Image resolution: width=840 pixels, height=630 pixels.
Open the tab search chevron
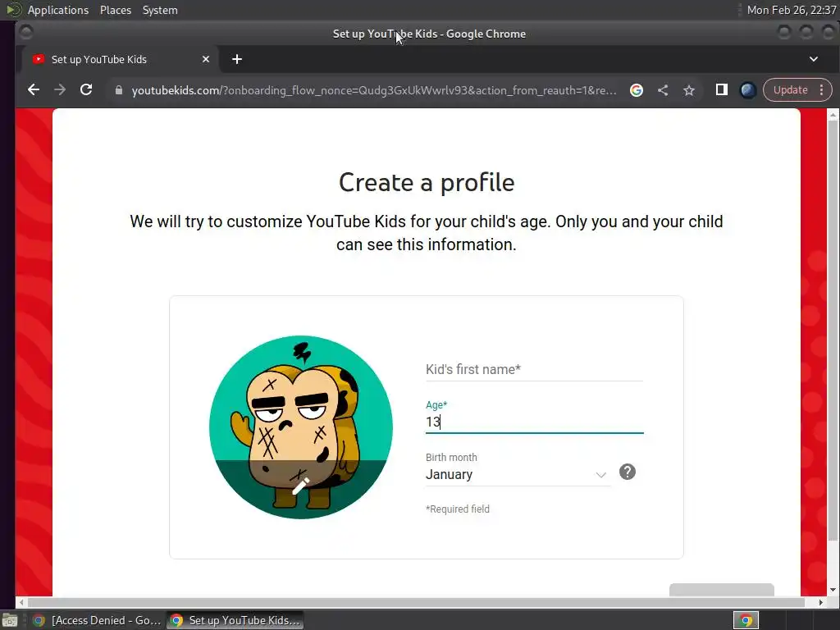[814, 59]
